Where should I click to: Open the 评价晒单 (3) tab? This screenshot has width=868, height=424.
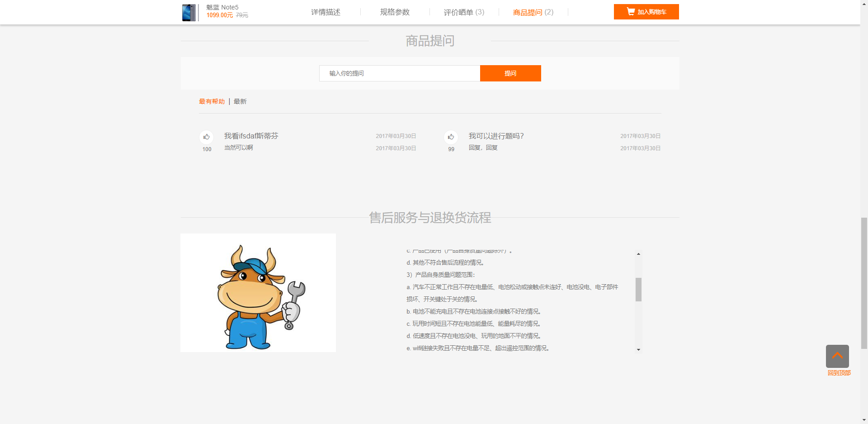coord(464,12)
